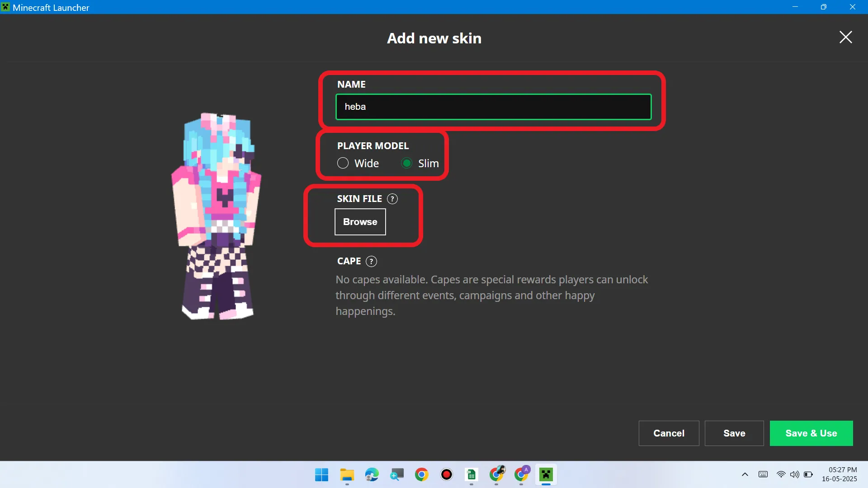
Task: Open the monitor with magnifier taskbar app
Action: coord(397,474)
